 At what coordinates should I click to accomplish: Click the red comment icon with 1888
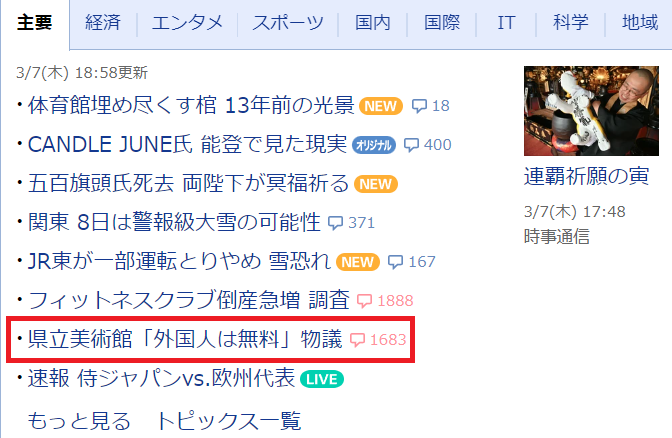(x=364, y=301)
